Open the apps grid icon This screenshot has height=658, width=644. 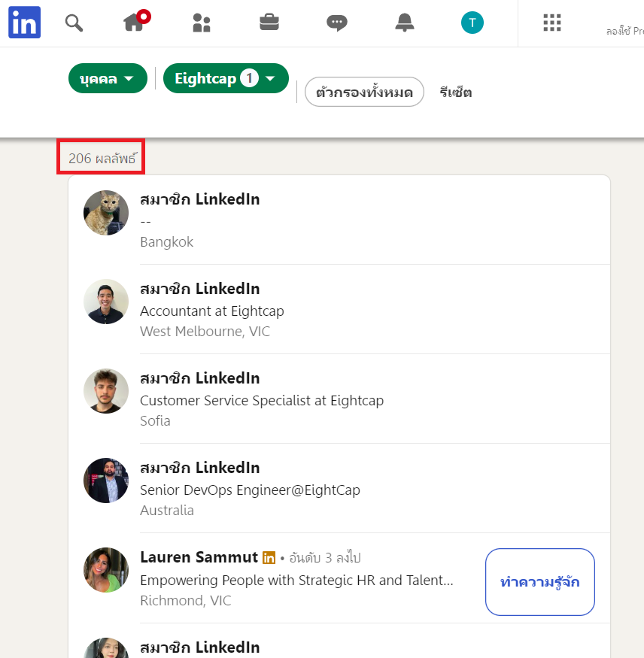[x=552, y=23]
